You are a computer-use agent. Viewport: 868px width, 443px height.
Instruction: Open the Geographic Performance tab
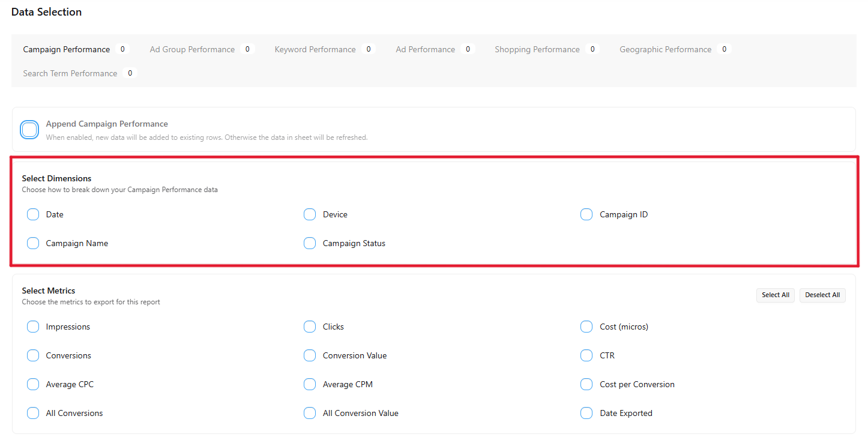(675, 49)
